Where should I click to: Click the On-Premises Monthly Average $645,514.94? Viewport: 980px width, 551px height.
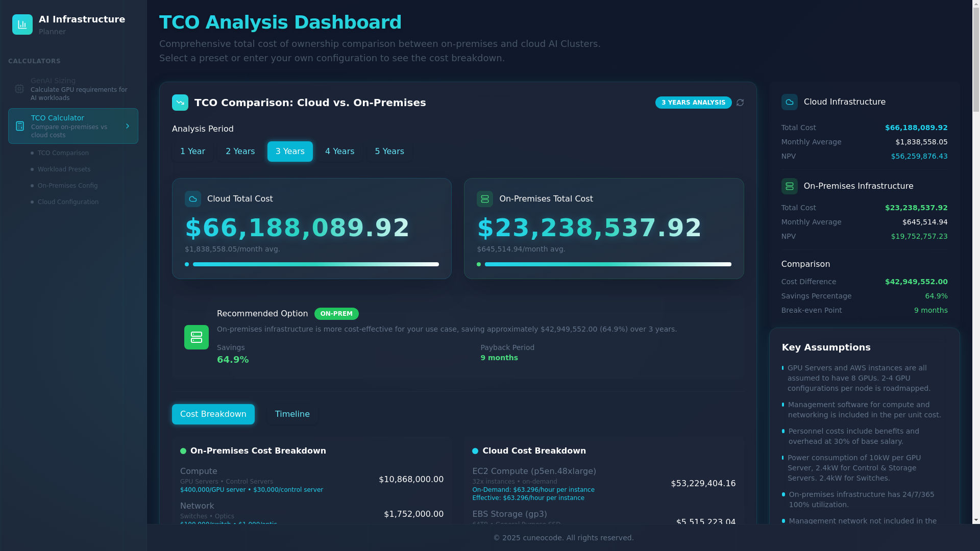click(x=925, y=222)
